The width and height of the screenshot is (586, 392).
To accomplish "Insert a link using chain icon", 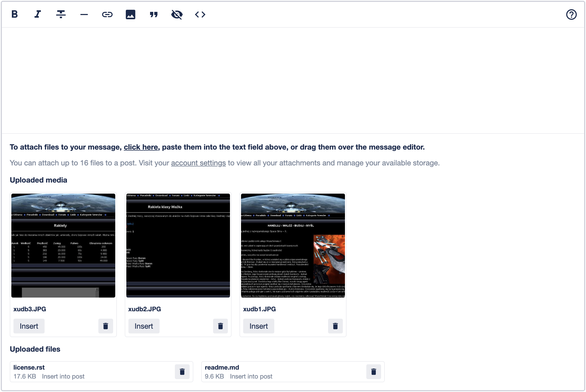I will click(x=107, y=15).
